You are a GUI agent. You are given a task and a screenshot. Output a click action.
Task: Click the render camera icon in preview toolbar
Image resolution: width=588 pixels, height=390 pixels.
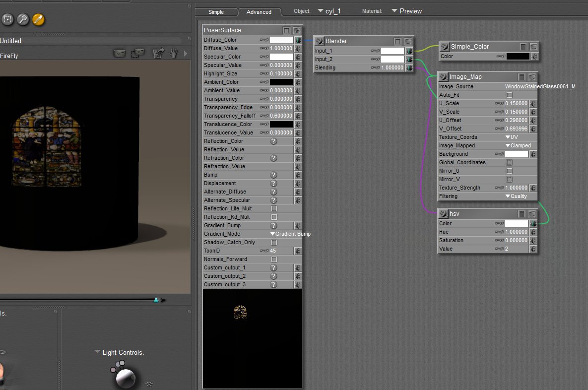[119, 53]
